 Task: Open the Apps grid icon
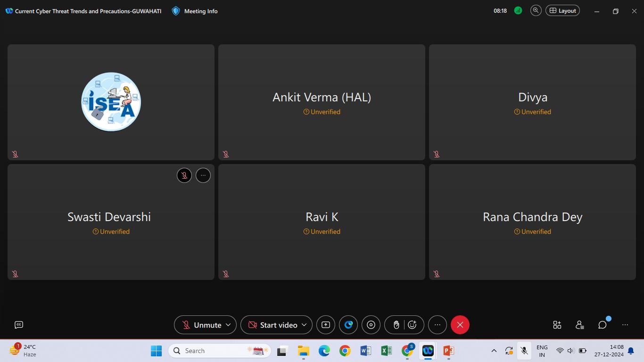click(557, 325)
